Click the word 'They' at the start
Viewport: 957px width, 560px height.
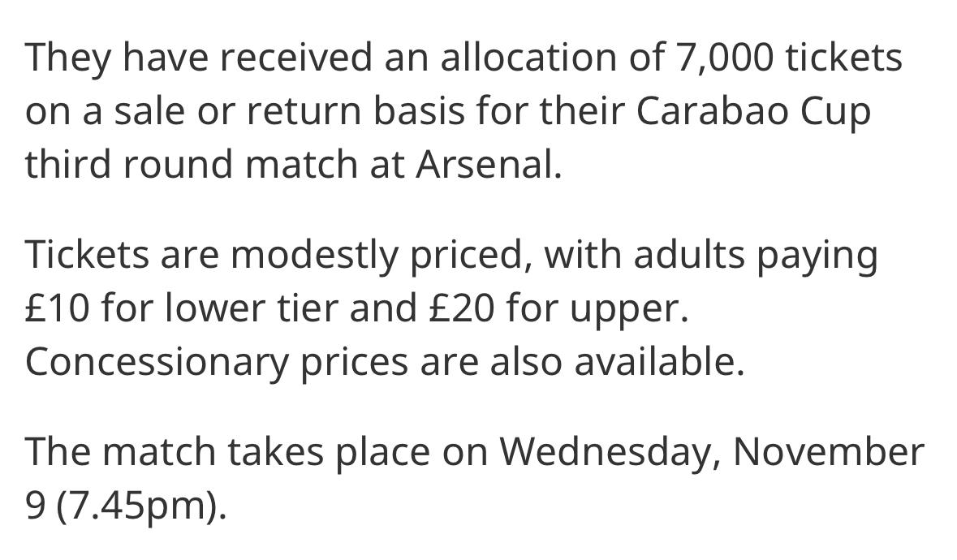[x=67, y=57]
